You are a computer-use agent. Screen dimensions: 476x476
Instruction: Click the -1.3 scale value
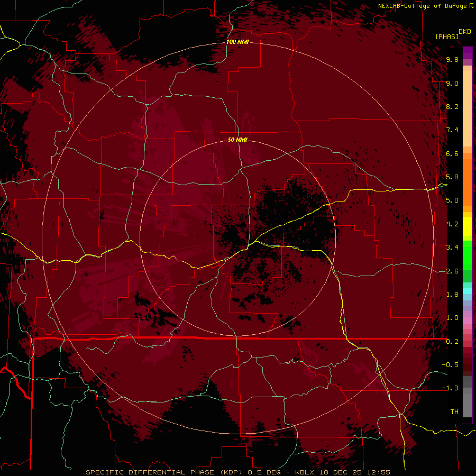[450, 388]
